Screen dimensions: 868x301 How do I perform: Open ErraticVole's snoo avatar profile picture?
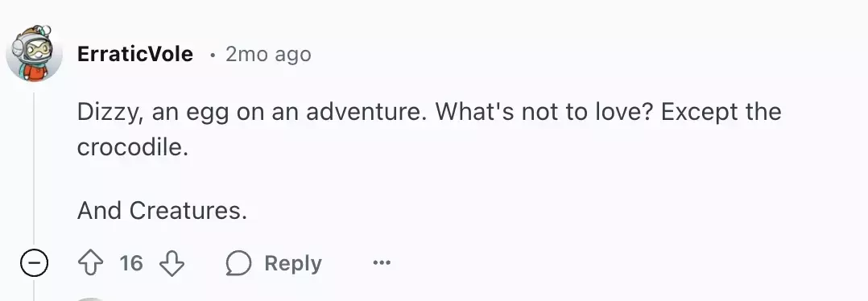click(34, 54)
